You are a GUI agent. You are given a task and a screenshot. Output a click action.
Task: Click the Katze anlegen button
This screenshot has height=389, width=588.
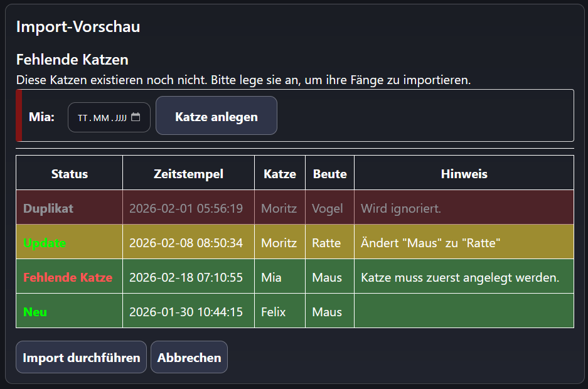(216, 116)
